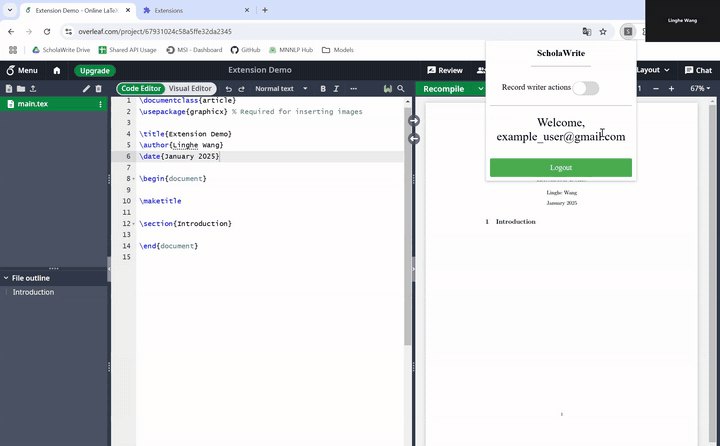Open the Review panel
This screenshot has height=446, width=720.
click(x=445, y=70)
